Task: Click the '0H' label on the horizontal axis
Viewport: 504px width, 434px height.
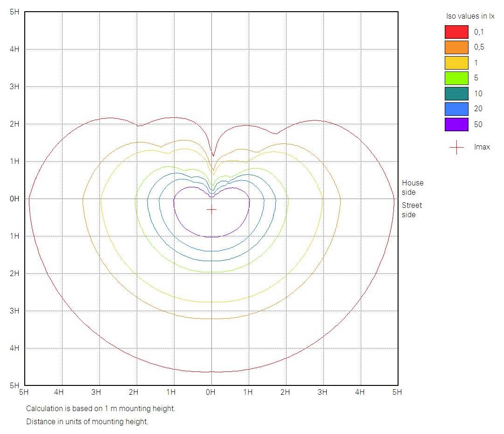Action: [210, 392]
